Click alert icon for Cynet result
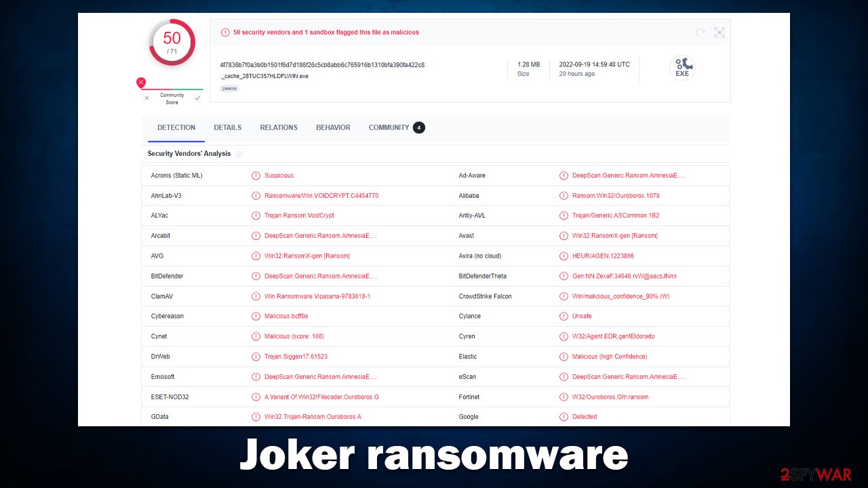Image resolution: width=868 pixels, height=488 pixels. click(256, 336)
